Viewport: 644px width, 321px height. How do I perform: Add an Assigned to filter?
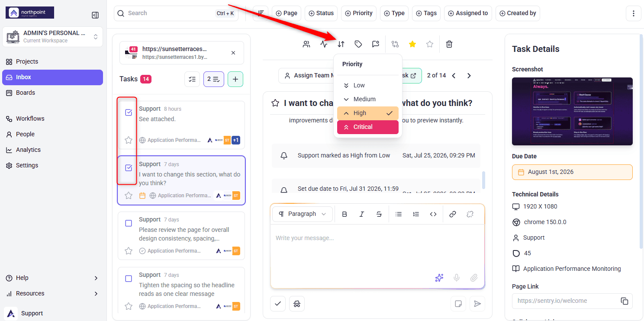tap(468, 13)
